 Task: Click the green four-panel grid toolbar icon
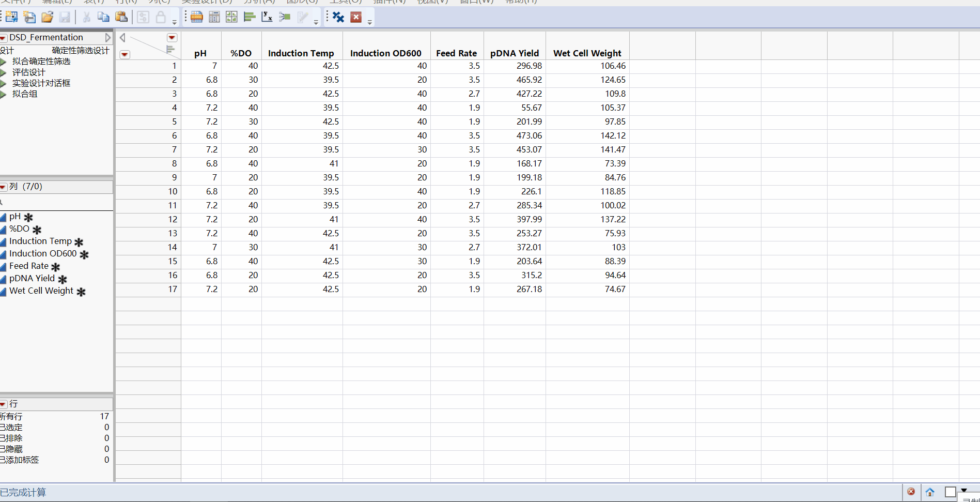[x=231, y=17]
